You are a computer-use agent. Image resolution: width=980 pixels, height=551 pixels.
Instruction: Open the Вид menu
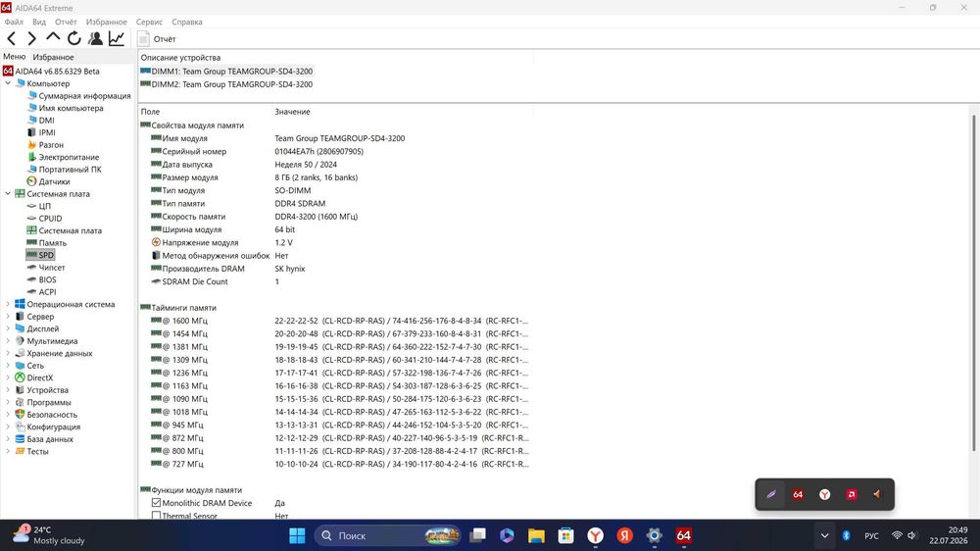click(x=39, y=22)
